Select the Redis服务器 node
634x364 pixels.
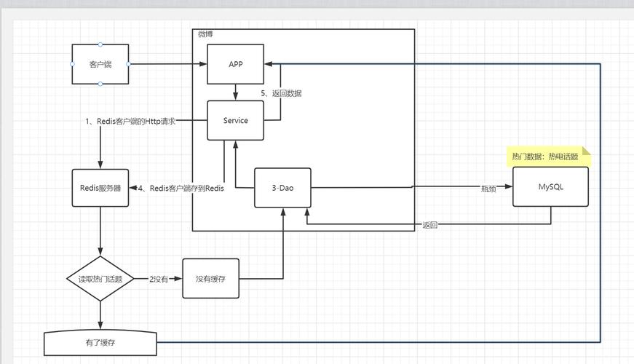100,188
